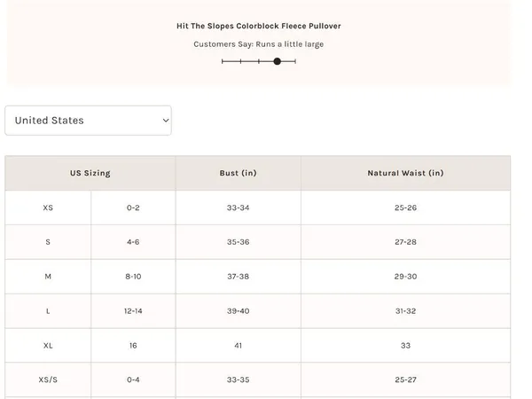Click the XL size row label
The height and width of the screenshot is (399, 532).
48,346
